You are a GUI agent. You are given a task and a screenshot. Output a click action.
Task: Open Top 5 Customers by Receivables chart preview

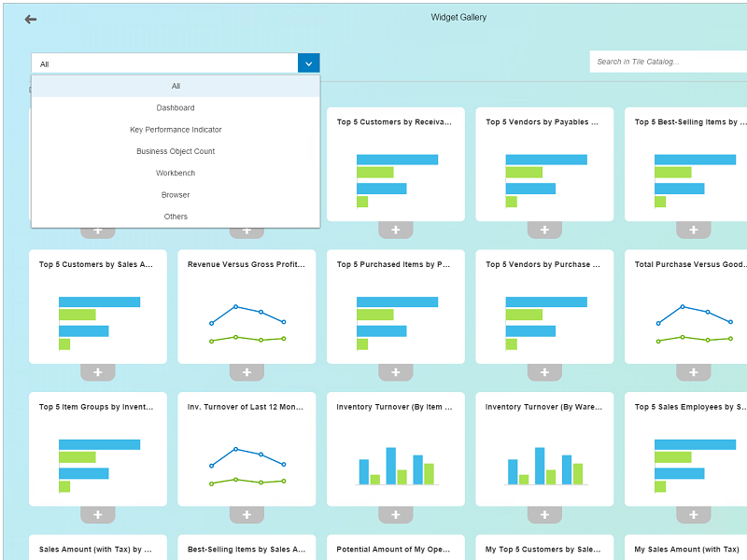point(395,164)
